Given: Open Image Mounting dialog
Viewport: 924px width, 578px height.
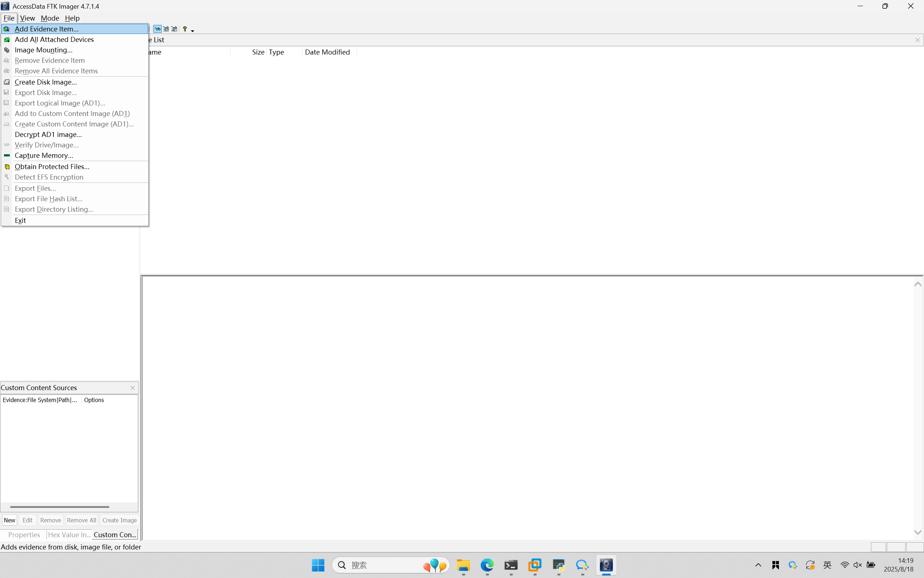Looking at the screenshot, I should 75,50.
